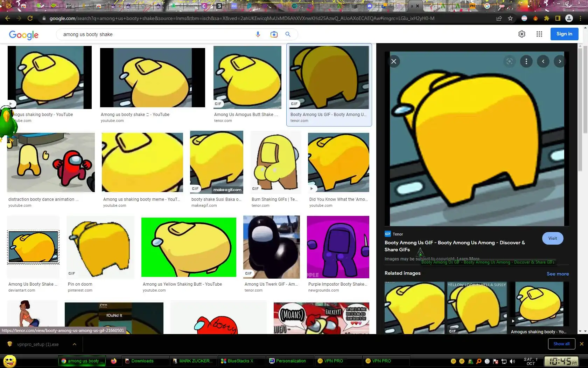Open 'Among Us Twerk GIF' thumbnail
This screenshot has height=368, width=588.
[x=272, y=247]
